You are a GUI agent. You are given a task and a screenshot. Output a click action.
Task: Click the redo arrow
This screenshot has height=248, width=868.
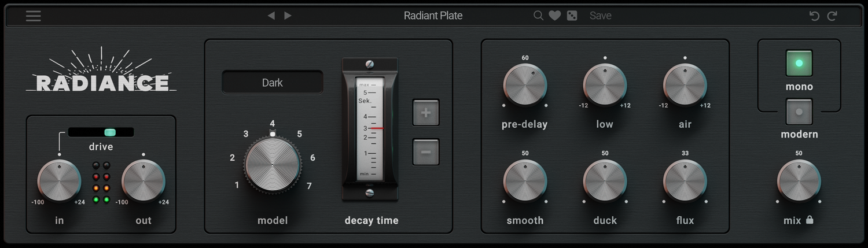point(832,16)
